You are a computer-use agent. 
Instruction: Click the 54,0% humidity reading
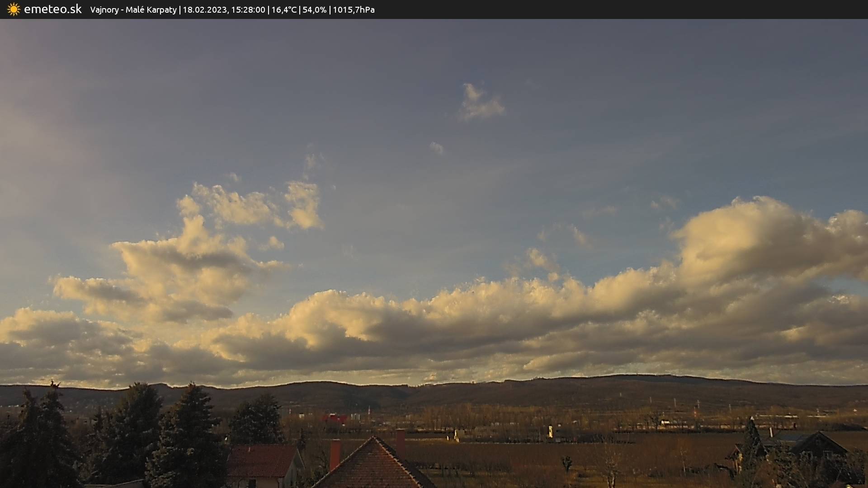(314, 10)
